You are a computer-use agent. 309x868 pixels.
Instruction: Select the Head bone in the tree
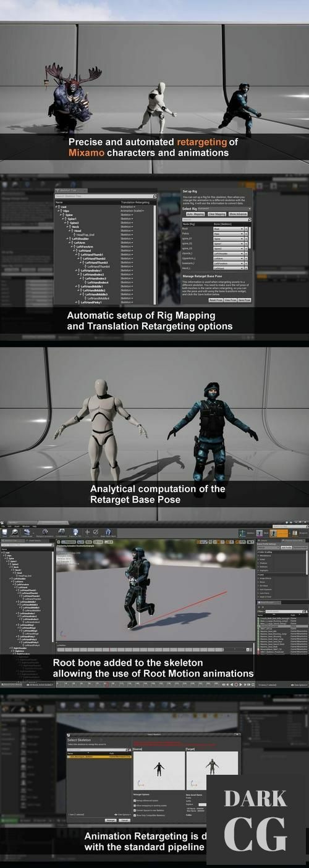[77, 230]
